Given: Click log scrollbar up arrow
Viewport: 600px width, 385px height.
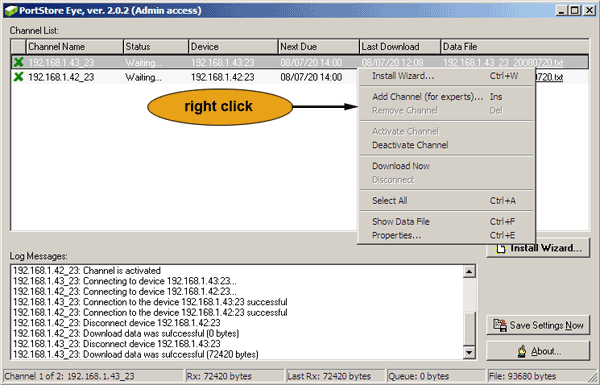Looking at the screenshot, I should coord(469,271).
